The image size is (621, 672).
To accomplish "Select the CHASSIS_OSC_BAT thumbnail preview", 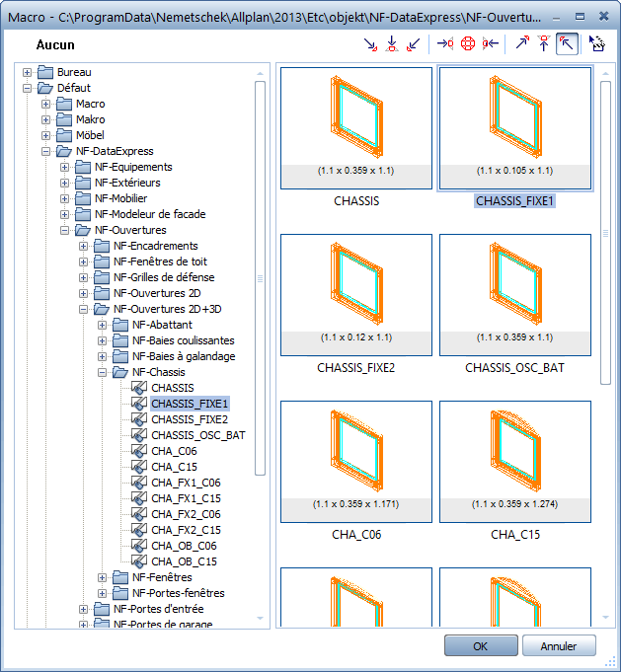I will (x=515, y=295).
